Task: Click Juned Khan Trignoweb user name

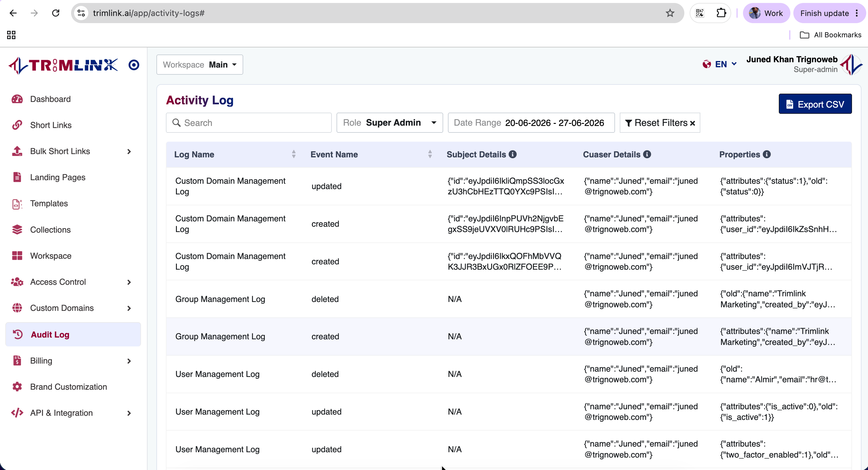Action: click(x=792, y=59)
